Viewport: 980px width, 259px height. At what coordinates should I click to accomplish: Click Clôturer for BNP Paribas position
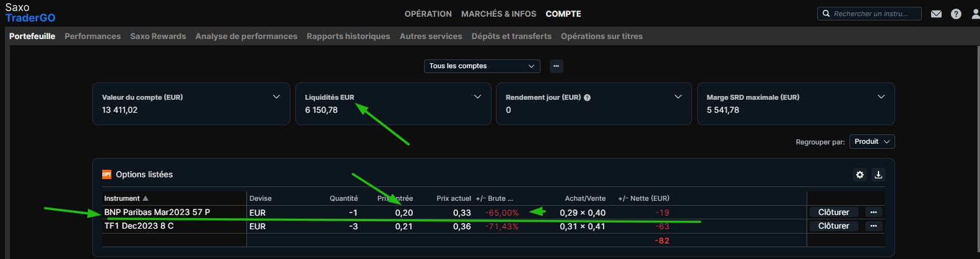tap(834, 212)
